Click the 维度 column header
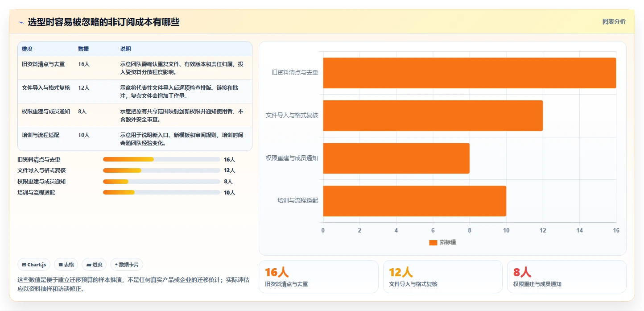Screen dimensions: 644x311 (x=27, y=49)
